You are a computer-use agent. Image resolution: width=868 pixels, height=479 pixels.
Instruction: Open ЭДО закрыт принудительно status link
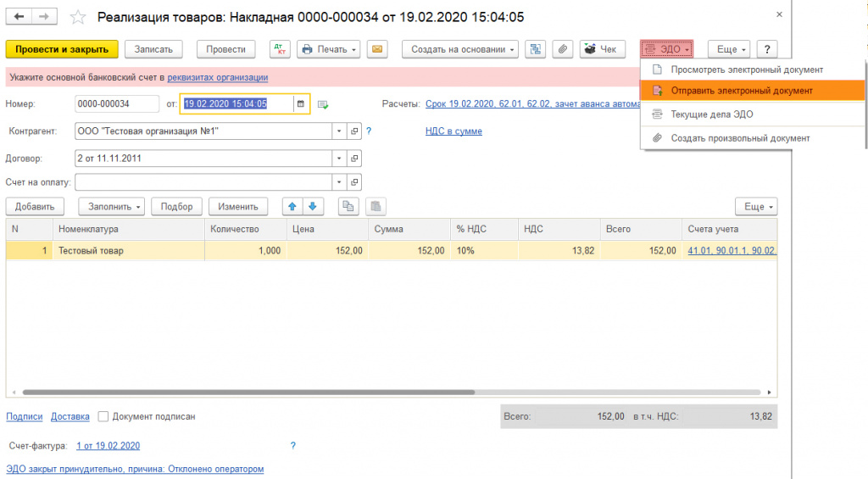pos(135,469)
